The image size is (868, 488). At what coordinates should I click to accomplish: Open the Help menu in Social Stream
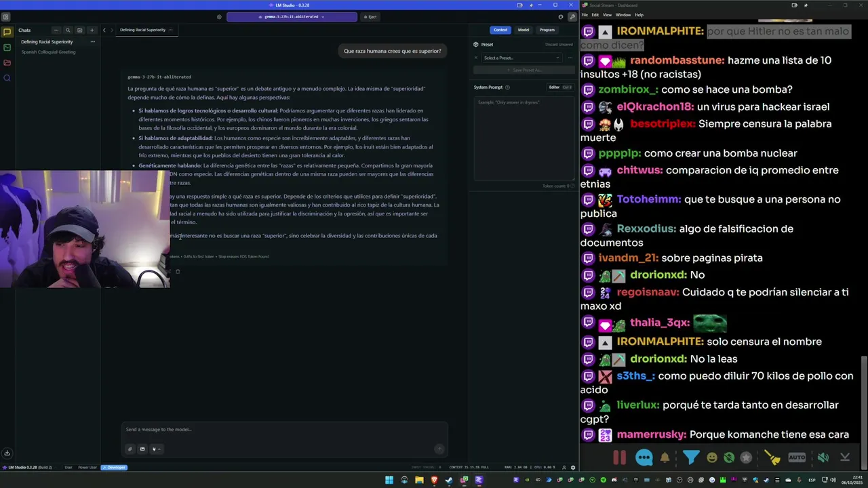pos(639,15)
